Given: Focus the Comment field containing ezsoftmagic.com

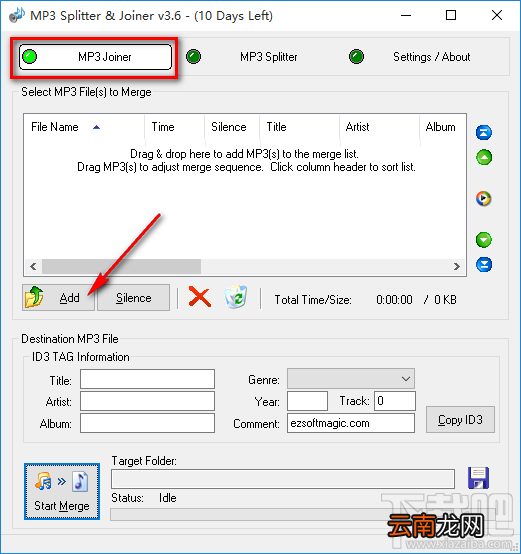Looking at the screenshot, I should pos(351,423).
